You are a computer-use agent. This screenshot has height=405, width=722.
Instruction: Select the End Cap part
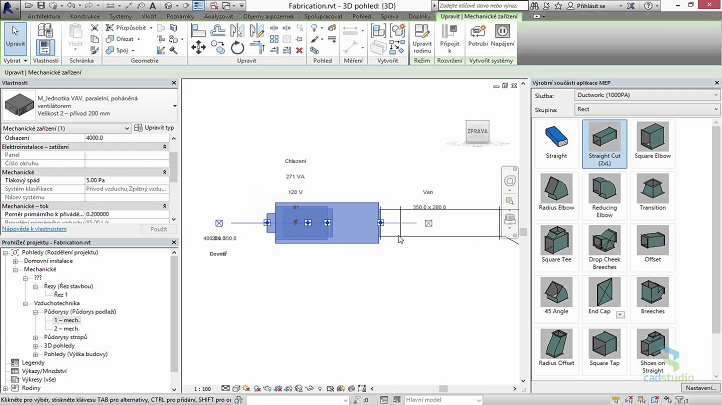pos(604,293)
